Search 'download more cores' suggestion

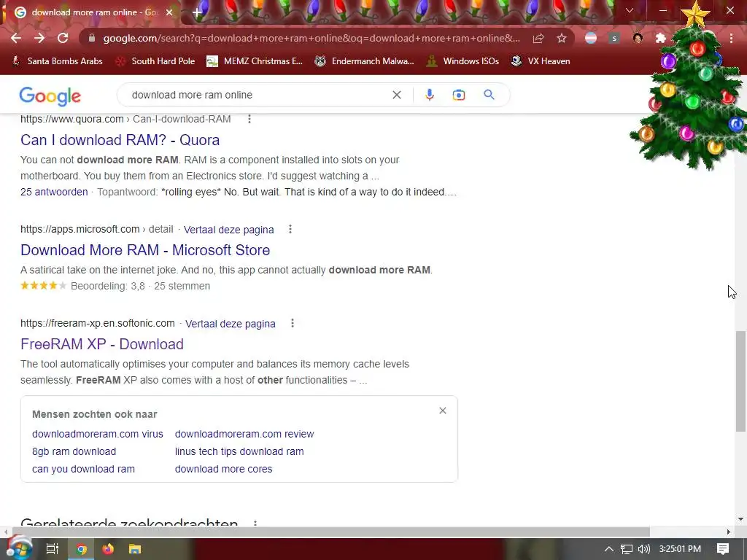click(223, 469)
